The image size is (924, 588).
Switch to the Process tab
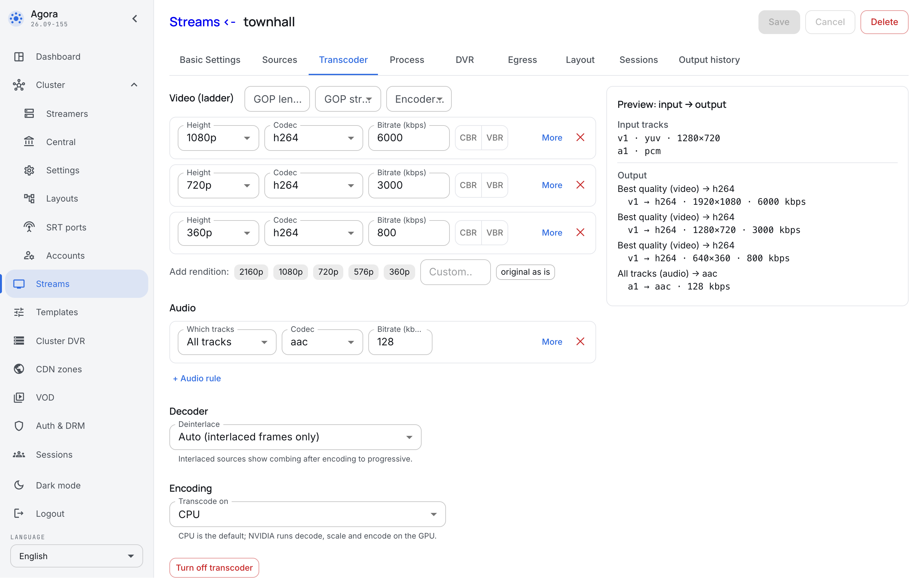(407, 60)
